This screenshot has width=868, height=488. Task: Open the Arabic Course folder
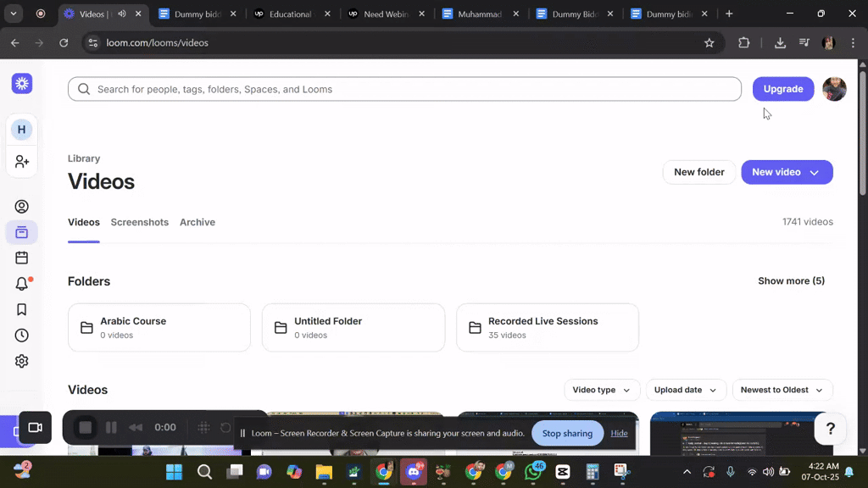tap(159, 328)
